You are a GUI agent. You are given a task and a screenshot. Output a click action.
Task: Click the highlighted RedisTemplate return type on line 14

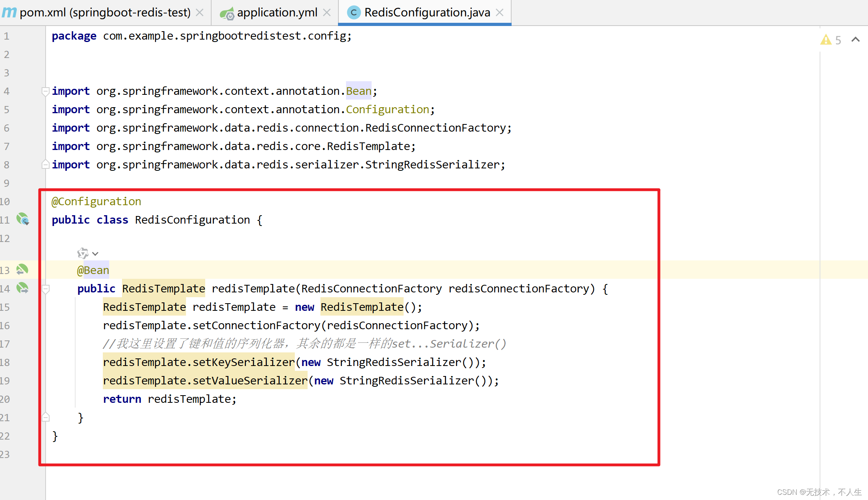164,288
